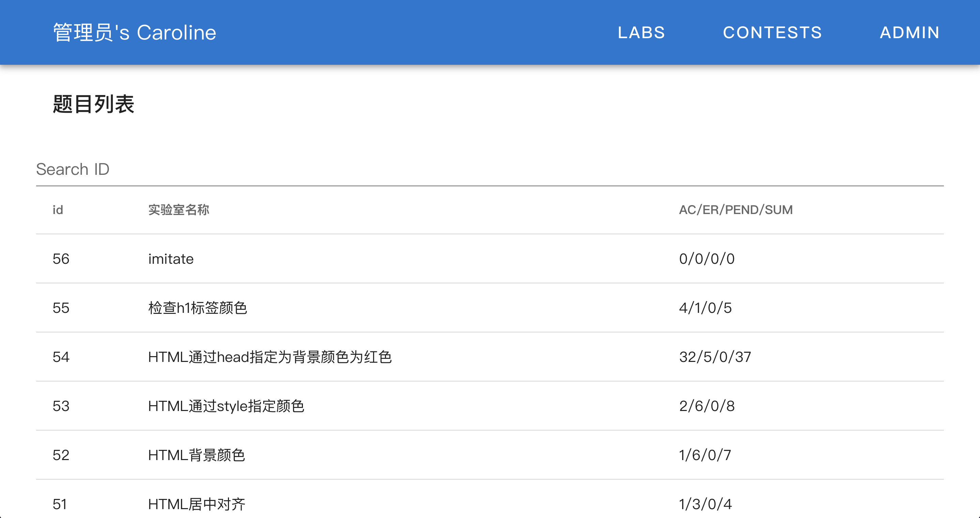Select the id cell 51
The width and height of the screenshot is (980, 518).
point(60,504)
